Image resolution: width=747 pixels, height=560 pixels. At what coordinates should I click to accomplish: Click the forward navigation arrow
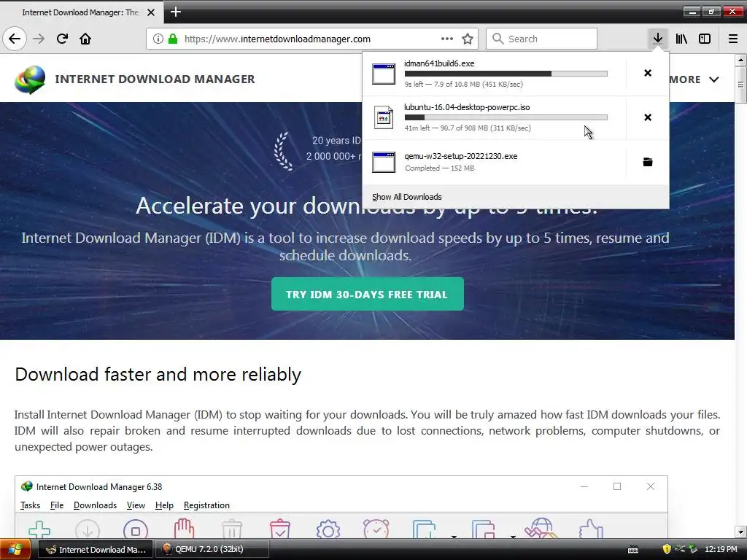coord(39,39)
